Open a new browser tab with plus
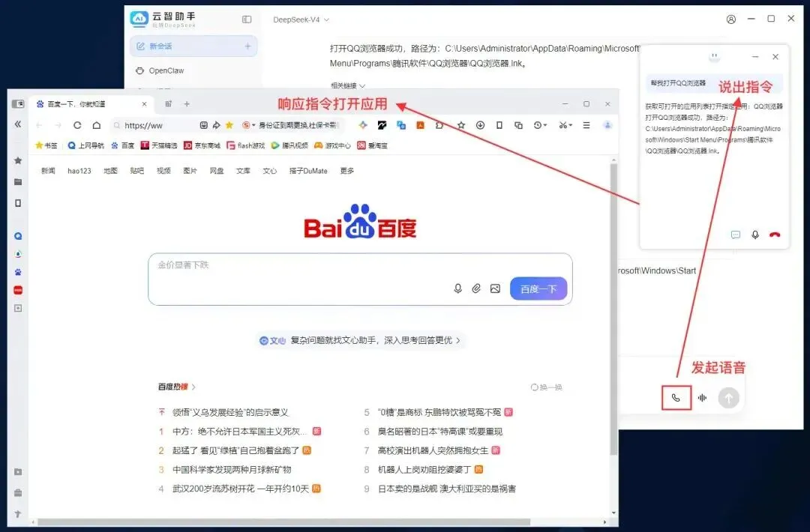This screenshot has width=810, height=532. pyautogui.click(x=187, y=103)
